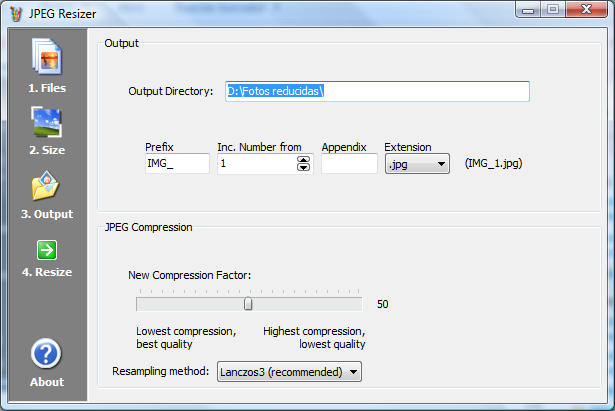Select the '2. Size' label in sidebar
Screen dimensions: 615x411
[47, 150]
